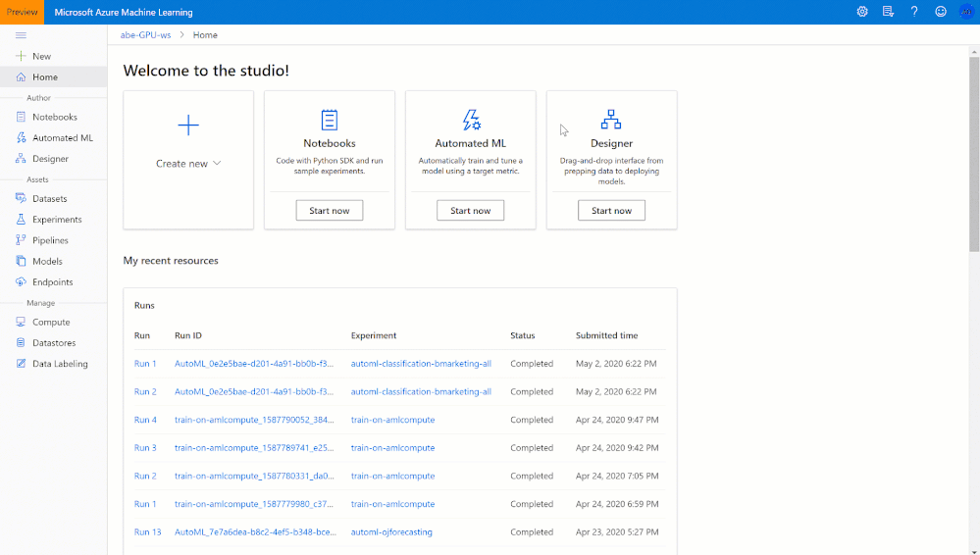Click the Notebooks card icon
The height and width of the screenshot is (555, 980).
330,120
